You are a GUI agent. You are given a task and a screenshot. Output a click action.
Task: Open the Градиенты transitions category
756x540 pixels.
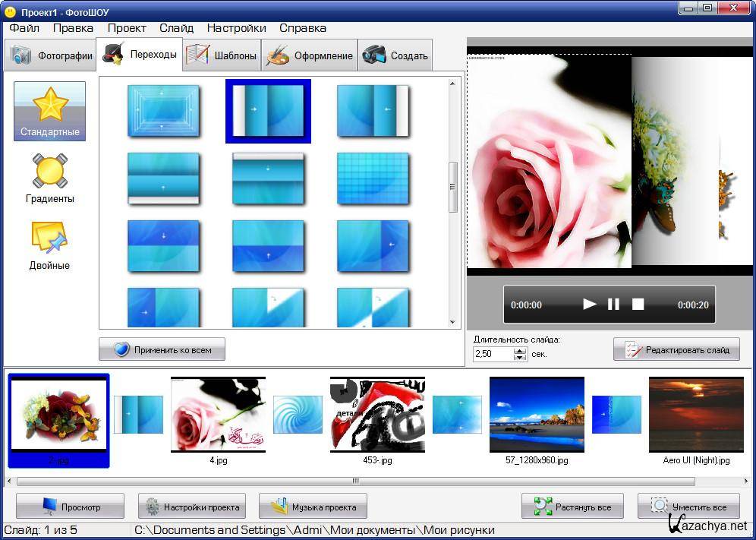50,172
